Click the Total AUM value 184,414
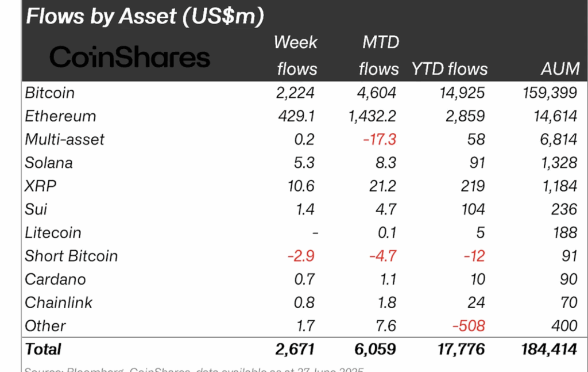The image size is (588, 372). coord(548,349)
